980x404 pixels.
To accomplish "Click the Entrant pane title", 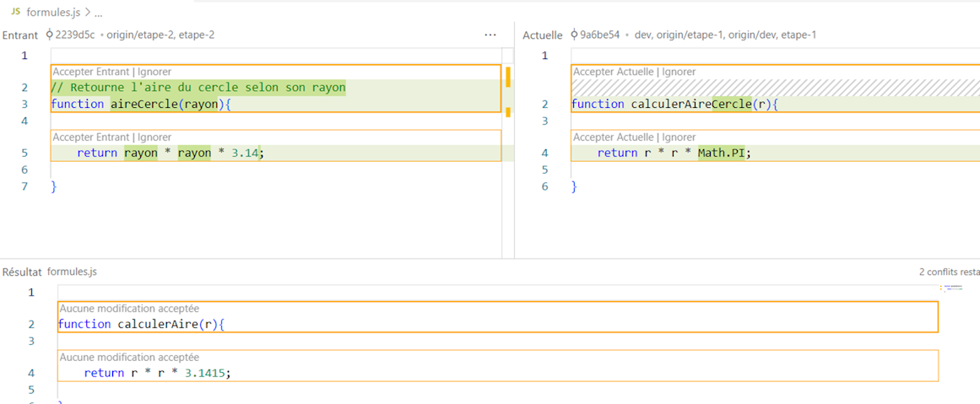I will click(x=20, y=35).
